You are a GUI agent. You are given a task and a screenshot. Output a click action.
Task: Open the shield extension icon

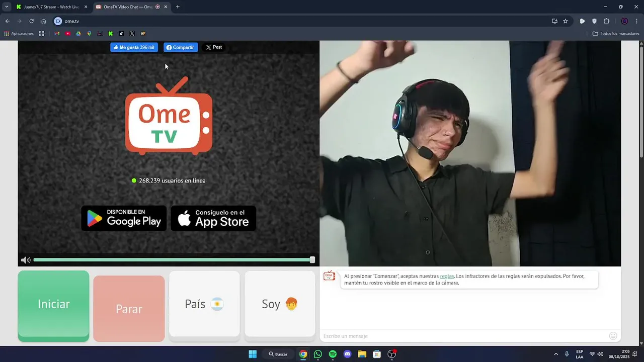pyautogui.click(x=594, y=21)
